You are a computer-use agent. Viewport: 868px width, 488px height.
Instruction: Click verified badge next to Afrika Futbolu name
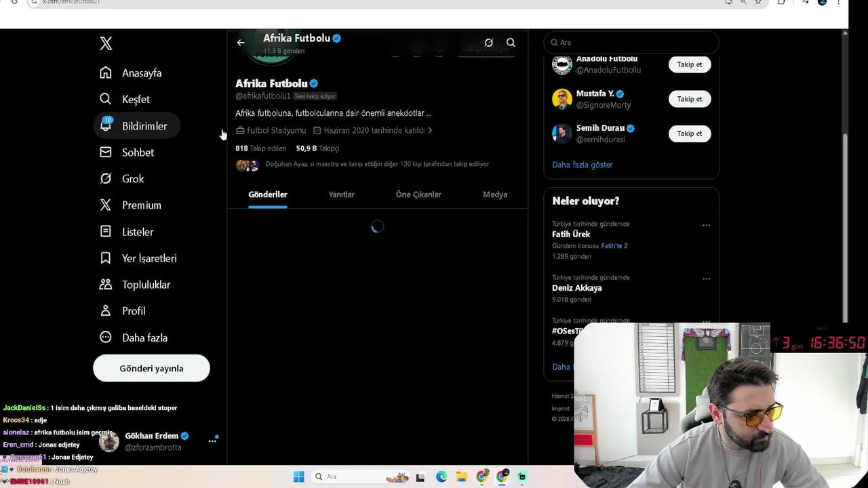point(313,83)
